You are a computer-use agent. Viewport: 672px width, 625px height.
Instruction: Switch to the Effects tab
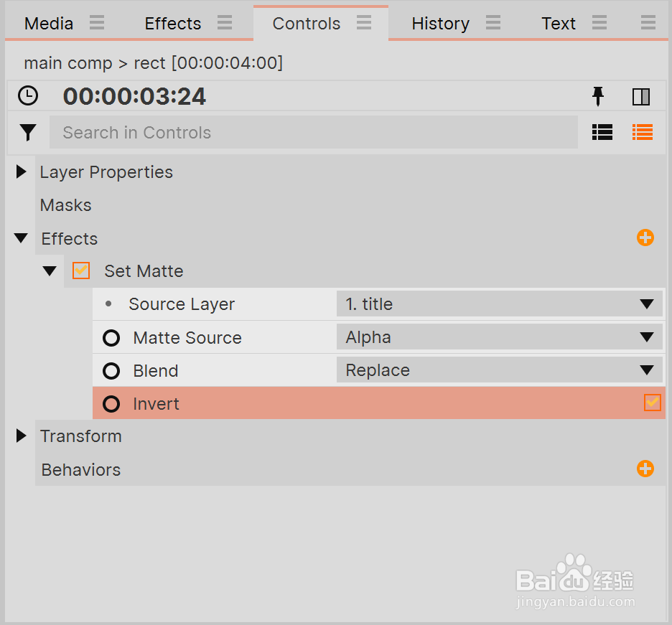click(173, 24)
